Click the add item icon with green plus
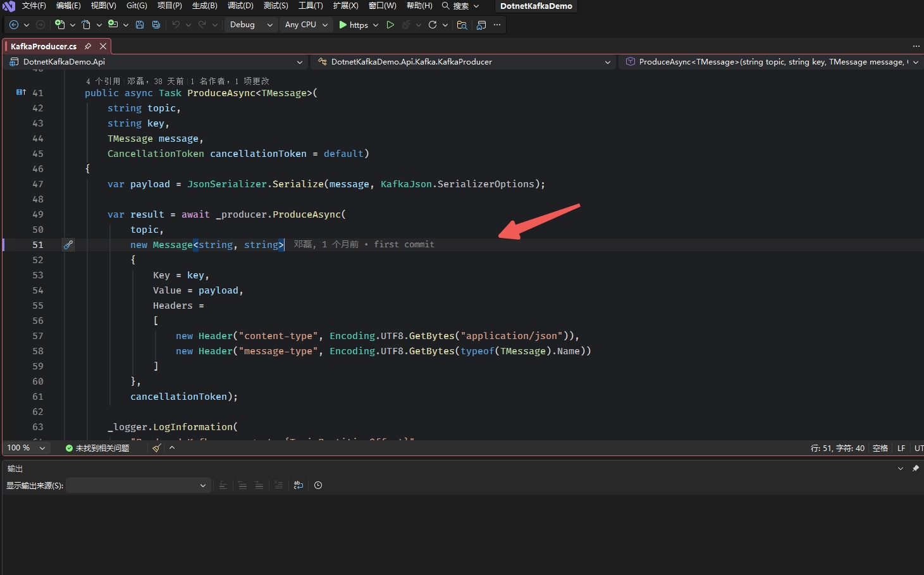 [x=113, y=25]
